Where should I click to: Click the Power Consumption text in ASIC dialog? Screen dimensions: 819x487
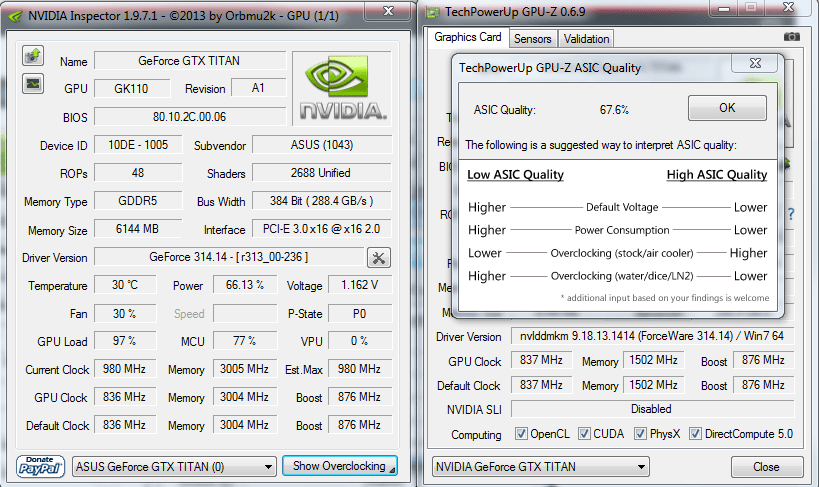(x=622, y=230)
